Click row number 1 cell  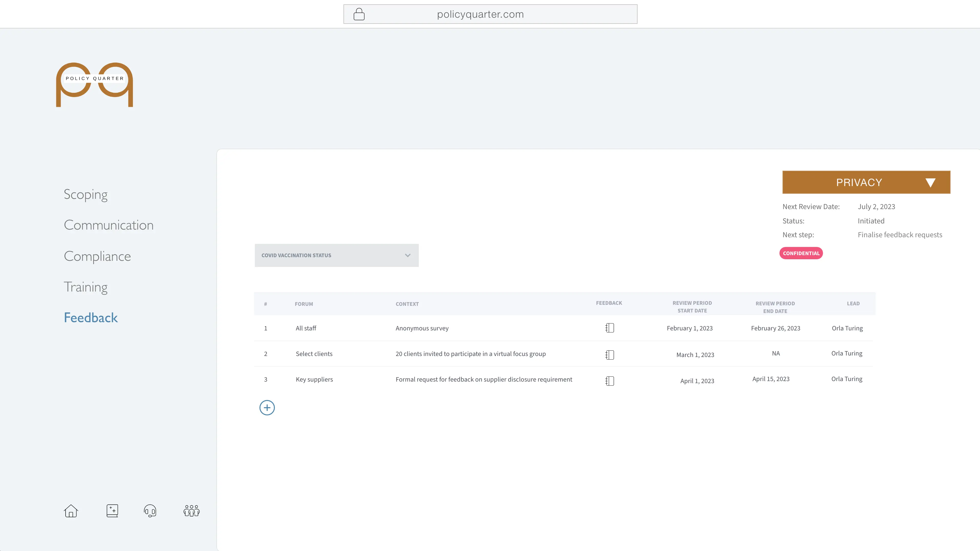[x=266, y=328]
